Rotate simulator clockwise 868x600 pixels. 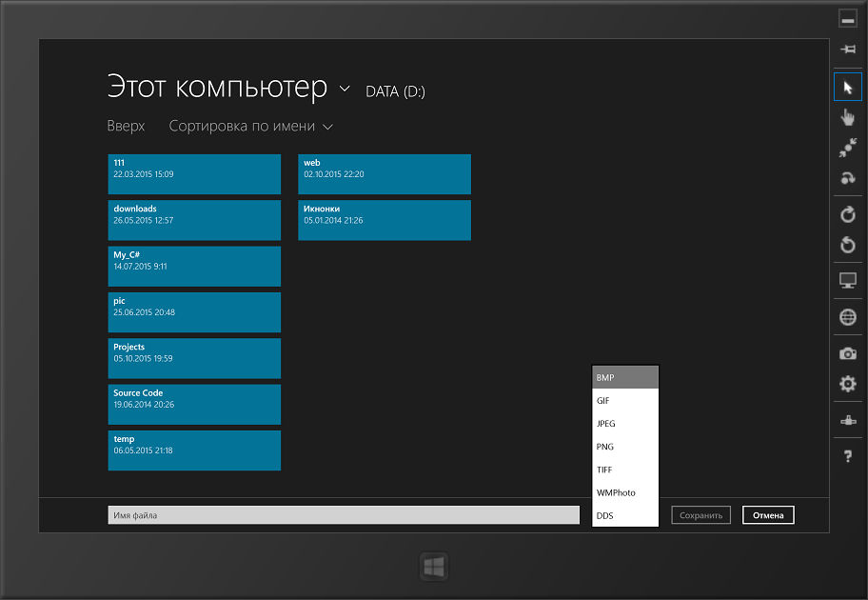[847, 214]
